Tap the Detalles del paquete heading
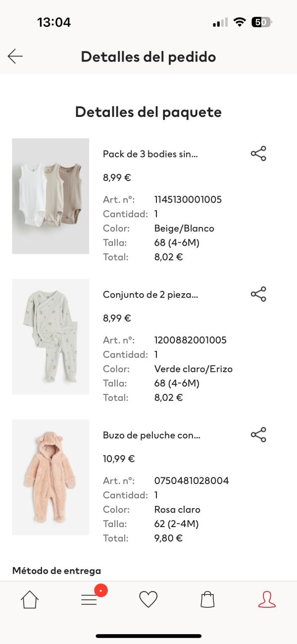 [x=148, y=112]
